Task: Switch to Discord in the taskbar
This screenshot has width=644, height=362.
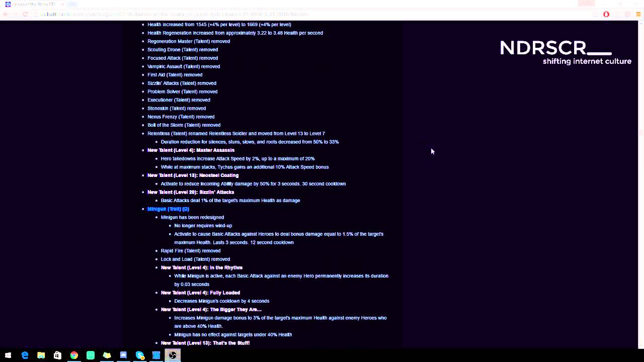Action: tap(123, 355)
